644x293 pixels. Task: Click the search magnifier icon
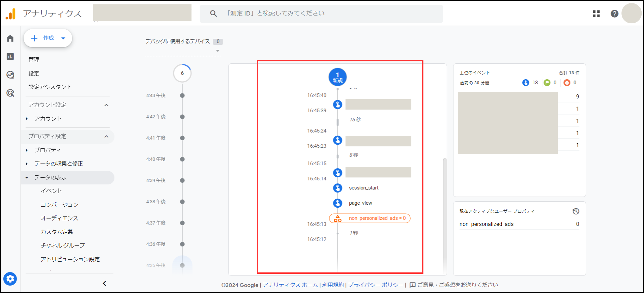[213, 13]
